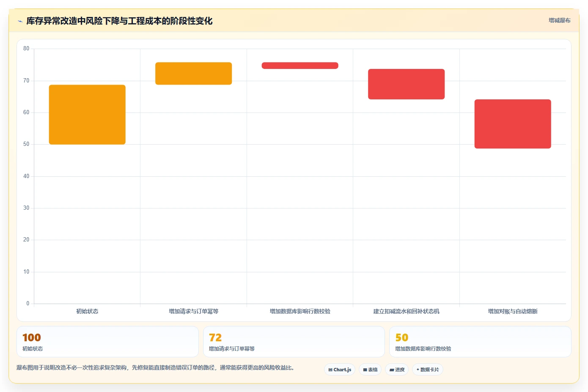Viewport: 588px width, 392px height.
Task: Click the 初始状态 caption under value 100
Action: [33, 349]
